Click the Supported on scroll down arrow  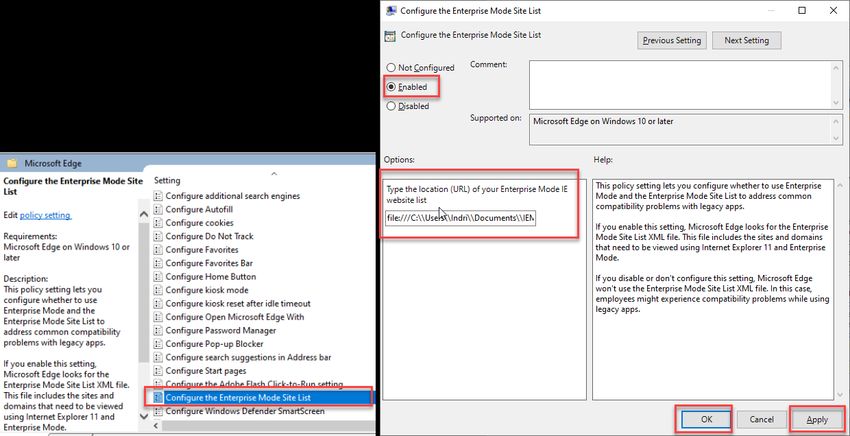(837, 138)
